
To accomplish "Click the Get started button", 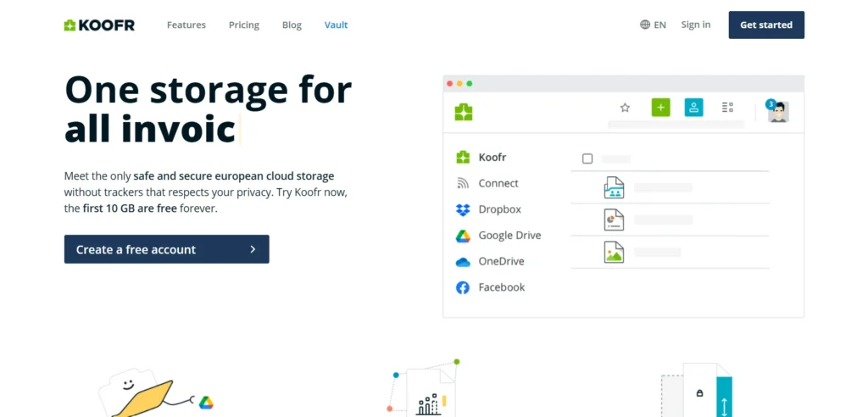I will tap(766, 25).
